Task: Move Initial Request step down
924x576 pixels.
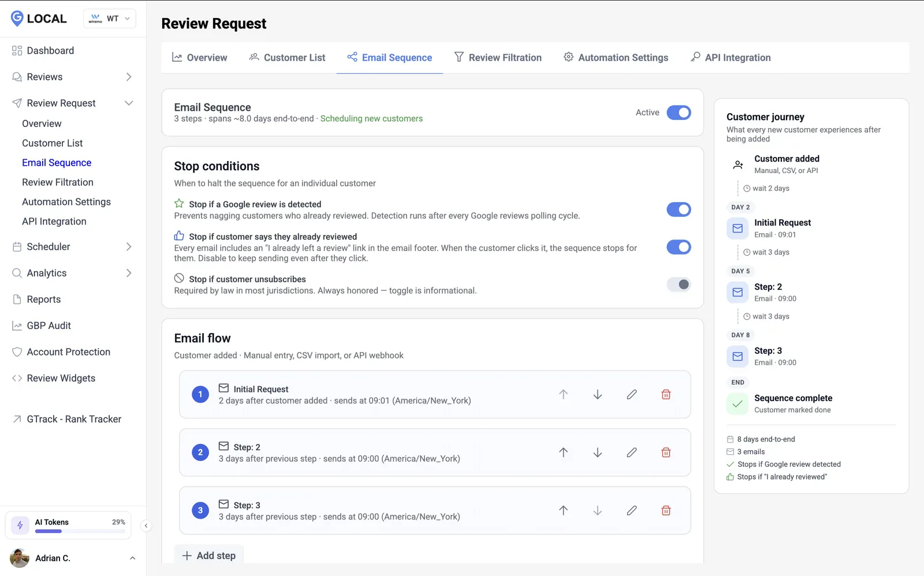Action: [x=598, y=394]
